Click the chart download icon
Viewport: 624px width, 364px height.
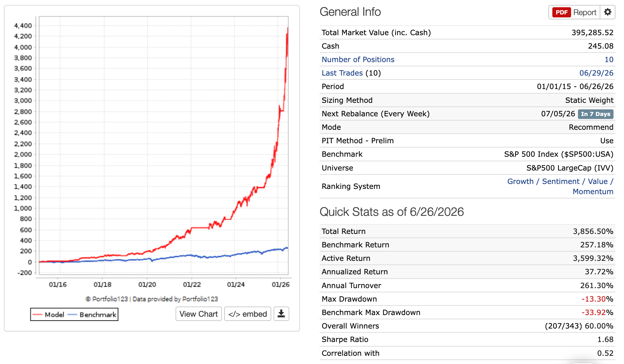(x=281, y=314)
